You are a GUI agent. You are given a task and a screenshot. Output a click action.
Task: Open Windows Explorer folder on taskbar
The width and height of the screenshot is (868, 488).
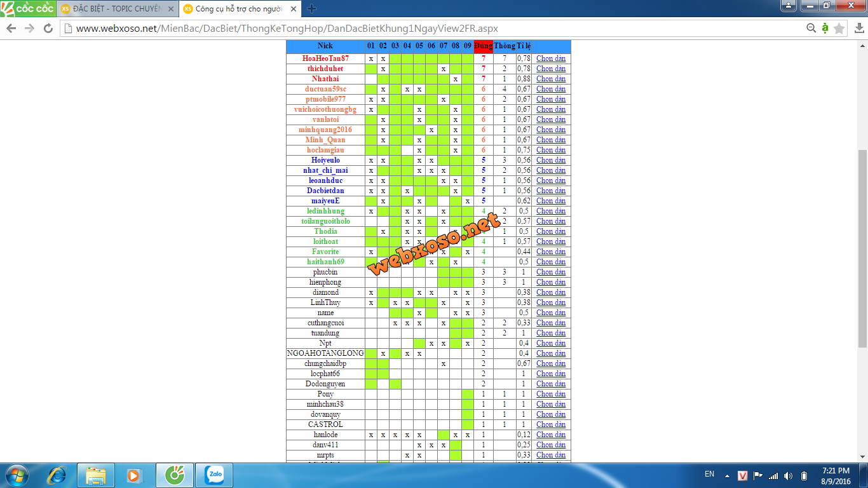(x=96, y=475)
